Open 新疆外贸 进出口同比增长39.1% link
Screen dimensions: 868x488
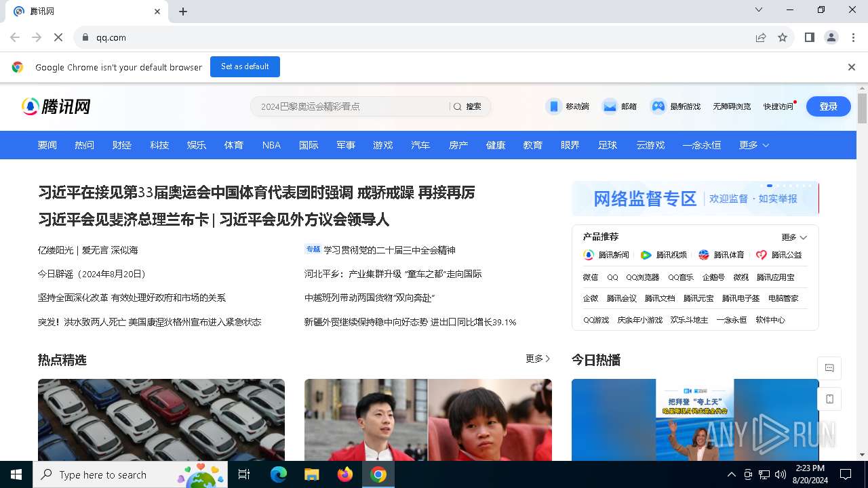point(410,322)
